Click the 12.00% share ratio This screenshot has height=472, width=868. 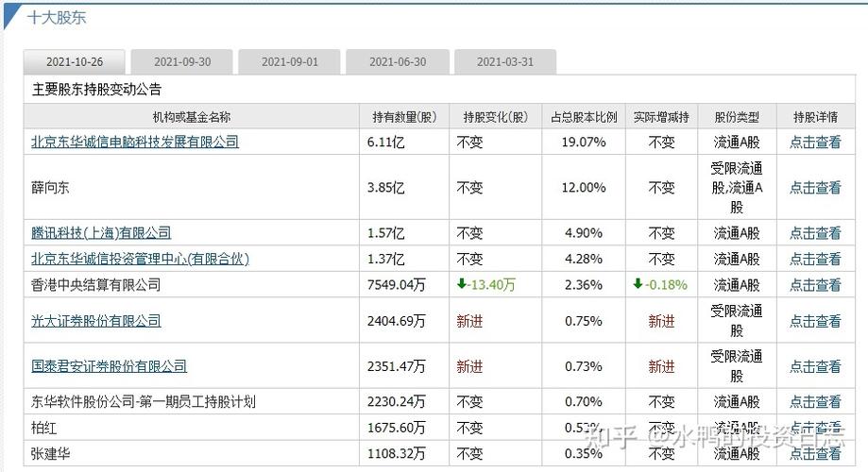coord(584,188)
